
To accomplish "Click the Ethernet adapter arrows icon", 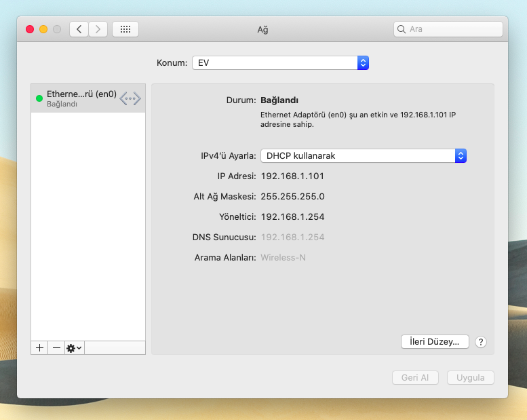I will [130, 98].
